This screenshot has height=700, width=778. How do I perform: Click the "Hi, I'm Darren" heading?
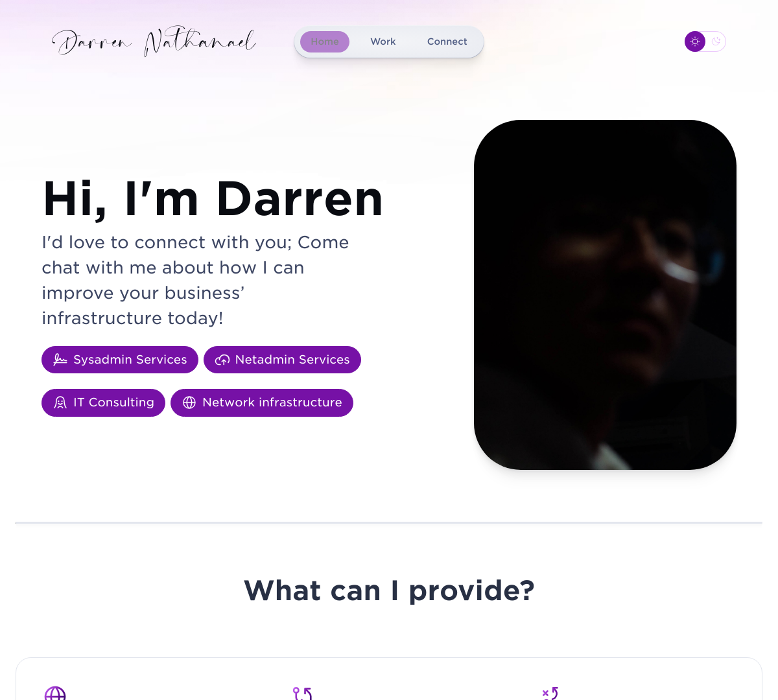point(213,198)
